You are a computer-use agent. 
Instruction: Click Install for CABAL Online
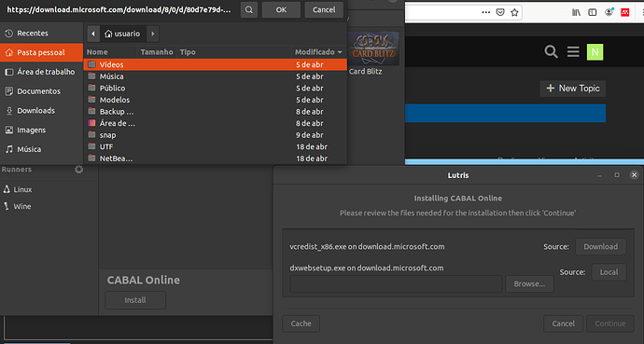135,300
